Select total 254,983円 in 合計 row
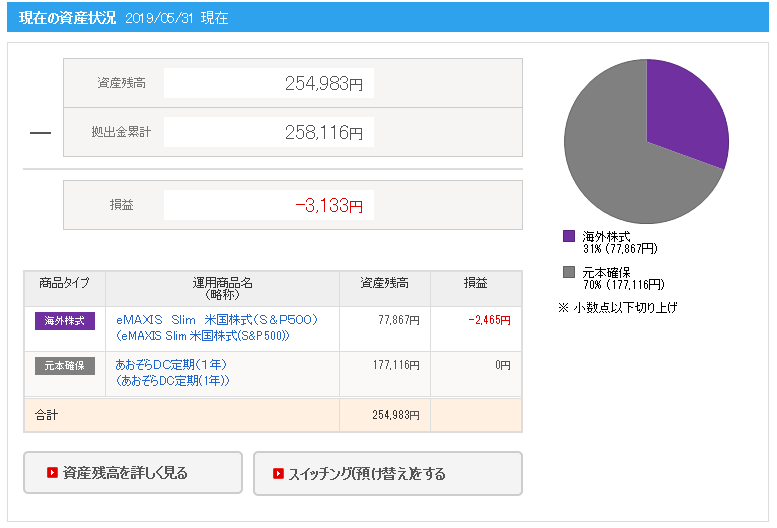 click(396, 415)
